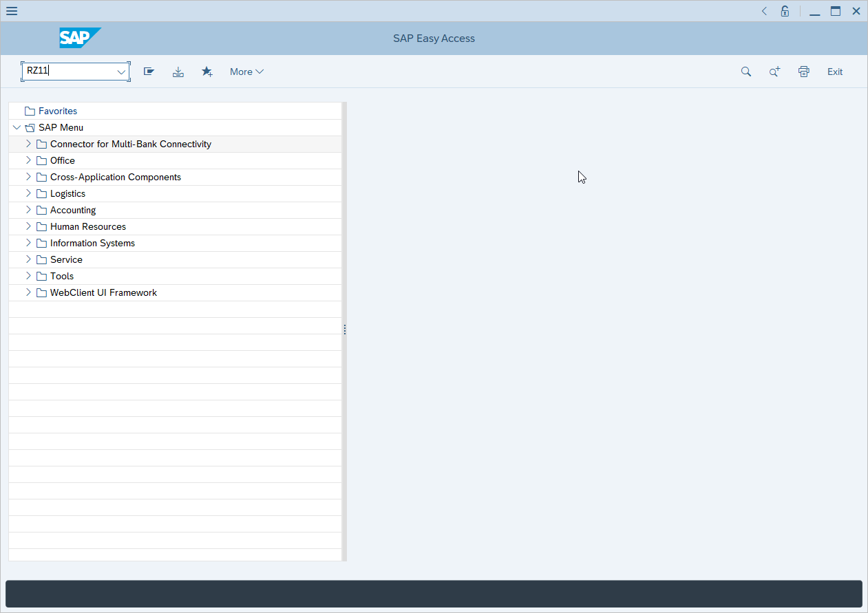Click the SAP logo in the header
The height and width of the screenshot is (613, 868).
click(80, 38)
